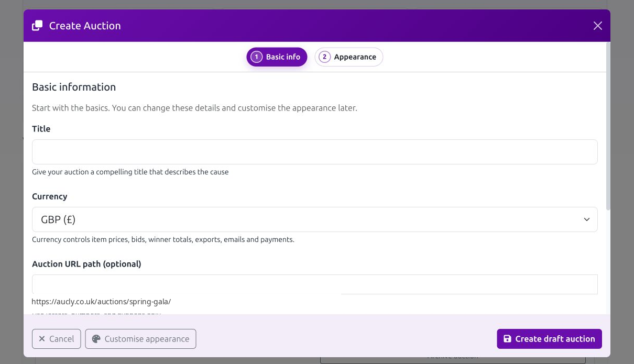634x364 pixels.
Task: Click the Basic information heading
Action: point(74,87)
